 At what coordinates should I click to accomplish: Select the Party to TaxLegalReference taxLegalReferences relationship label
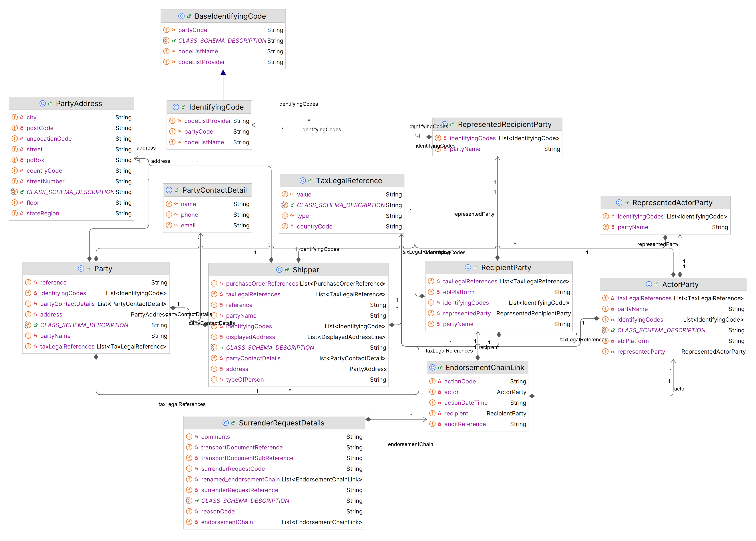tap(182, 405)
